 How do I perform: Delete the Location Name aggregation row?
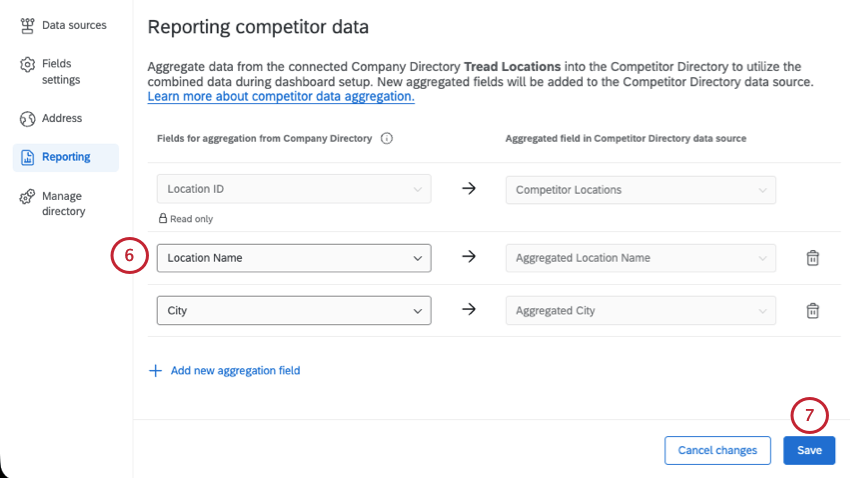click(x=813, y=258)
